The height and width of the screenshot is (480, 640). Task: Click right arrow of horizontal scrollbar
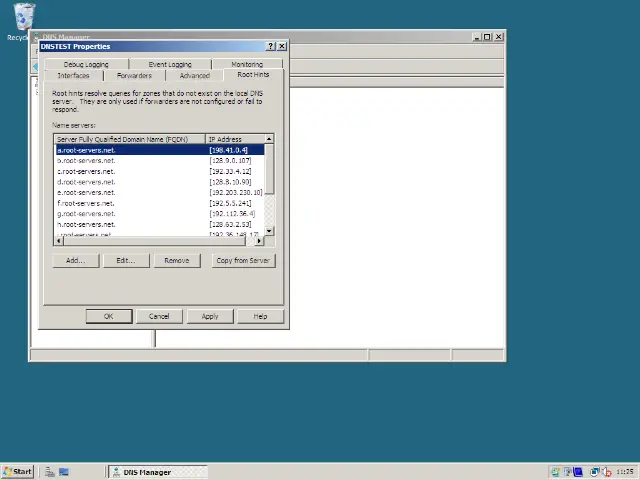(x=259, y=241)
